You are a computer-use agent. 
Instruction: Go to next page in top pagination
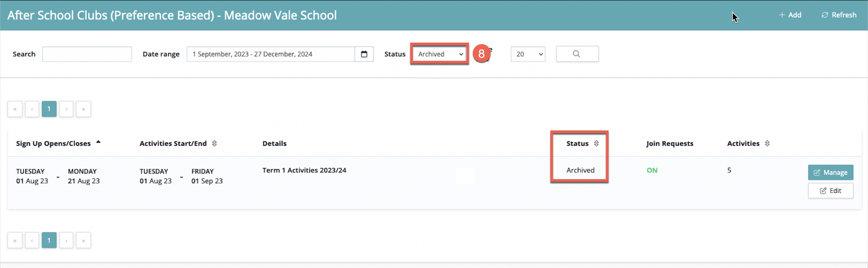click(x=66, y=109)
